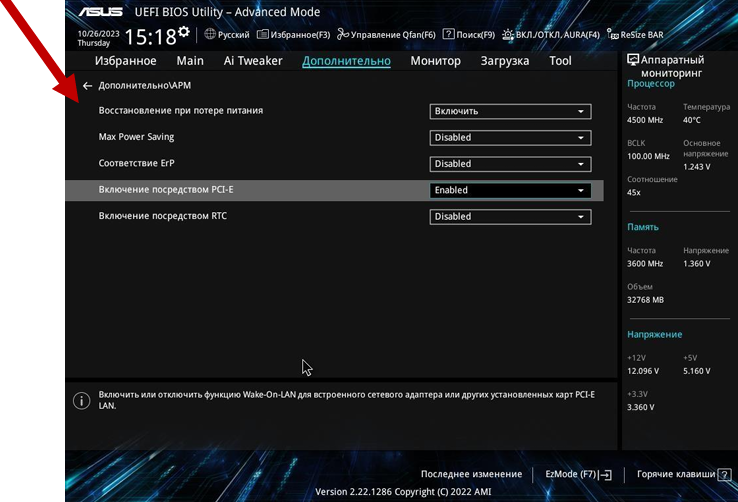Click the 45x ratio value
Viewport: 738px width, 502px height.
(x=634, y=192)
